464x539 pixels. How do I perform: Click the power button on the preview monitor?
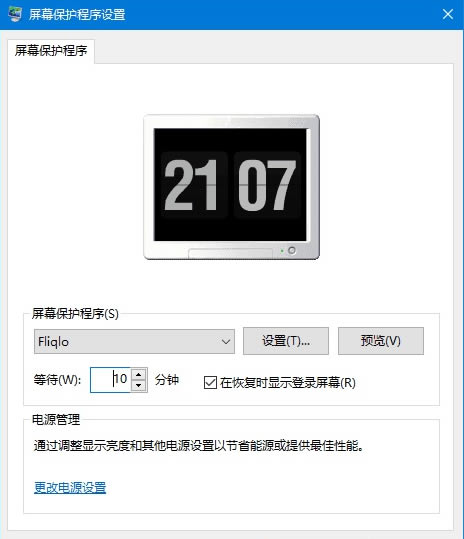292,250
